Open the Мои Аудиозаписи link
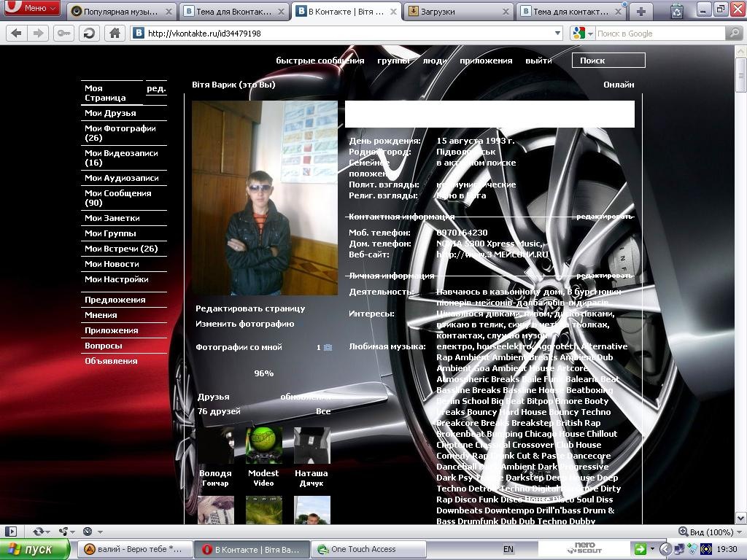 [x=121, y=178]
